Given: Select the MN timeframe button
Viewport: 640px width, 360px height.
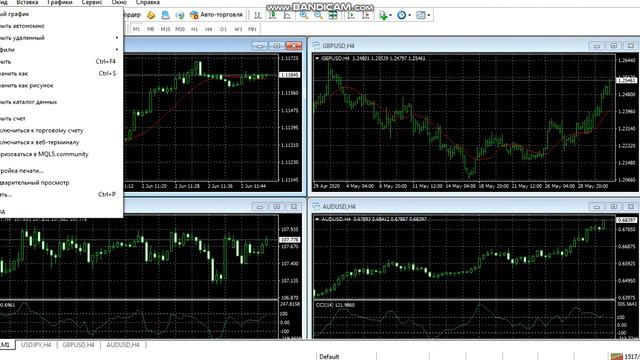Looking at the screenshot, I should point(252,29).
